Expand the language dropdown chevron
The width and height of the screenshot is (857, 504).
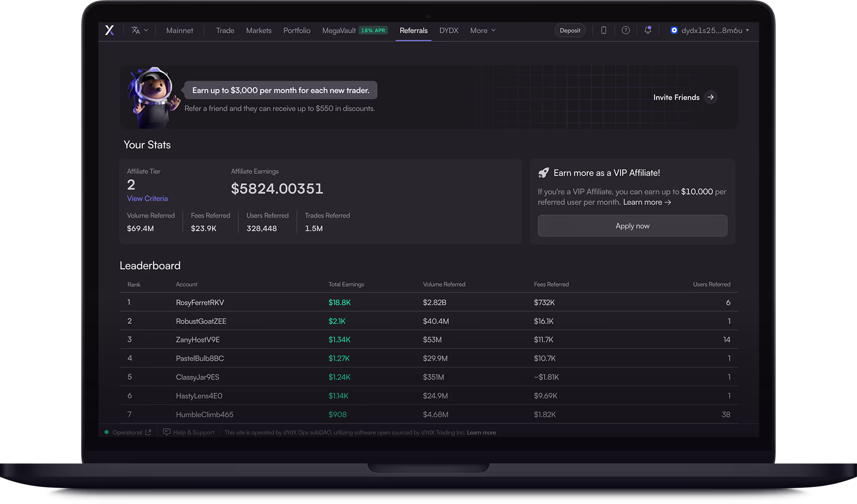(x=146, y=30)
